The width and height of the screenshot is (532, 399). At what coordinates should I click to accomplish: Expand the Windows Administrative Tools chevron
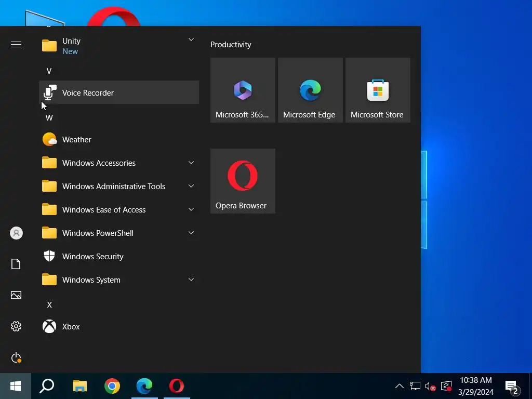[191, 187]
